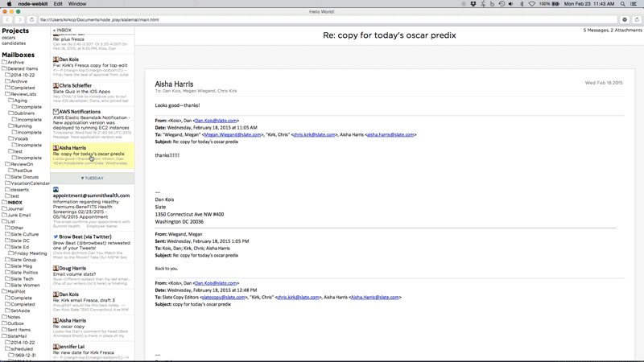
Task: Expand the INBOX header at the list top
Action: (x=63, y=30)
